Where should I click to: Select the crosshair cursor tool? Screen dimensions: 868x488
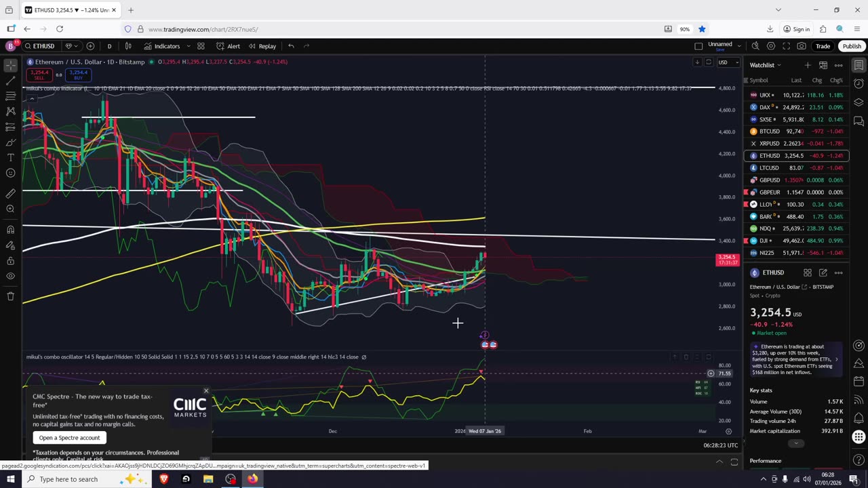click(10, 66)
